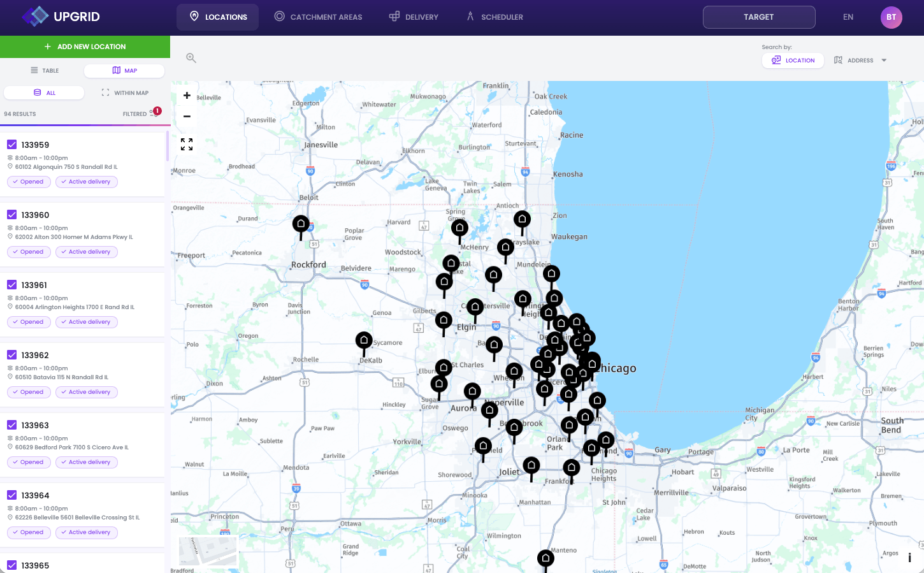Switch to Table view
Image resolution: width=924 pixels, height=573 pixels.
point(45,71)
